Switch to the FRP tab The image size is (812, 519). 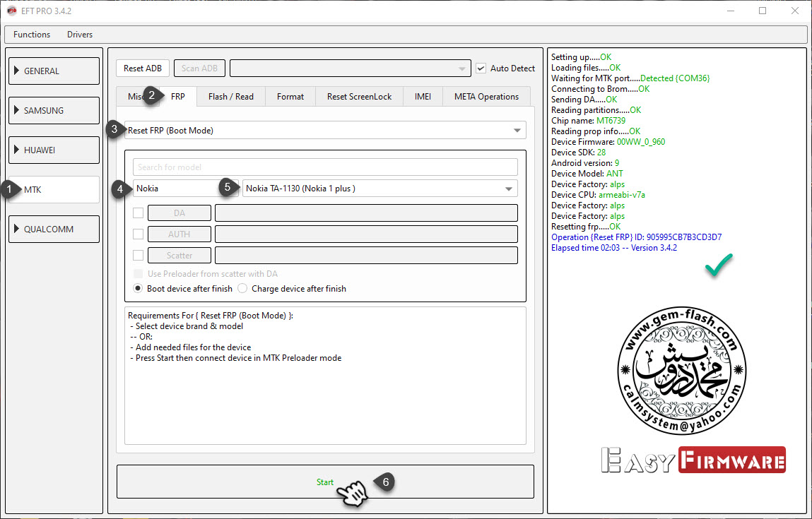pos(177,97)
